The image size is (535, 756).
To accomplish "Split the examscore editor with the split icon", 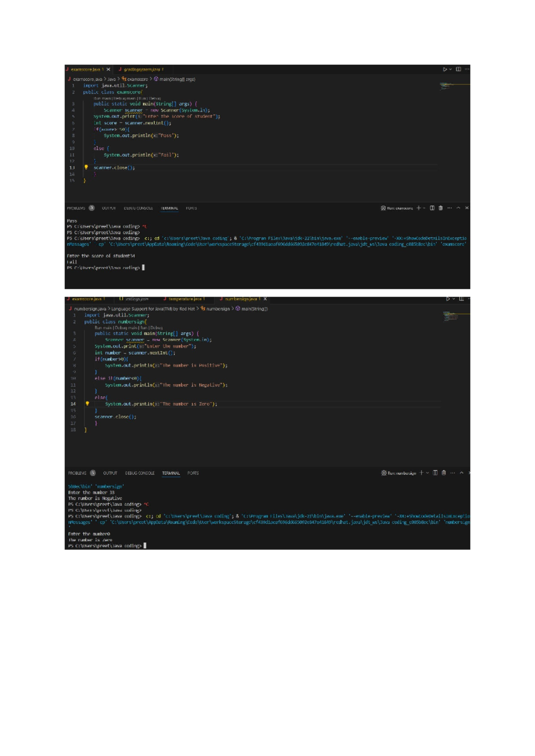I will [x=458, y=70].
